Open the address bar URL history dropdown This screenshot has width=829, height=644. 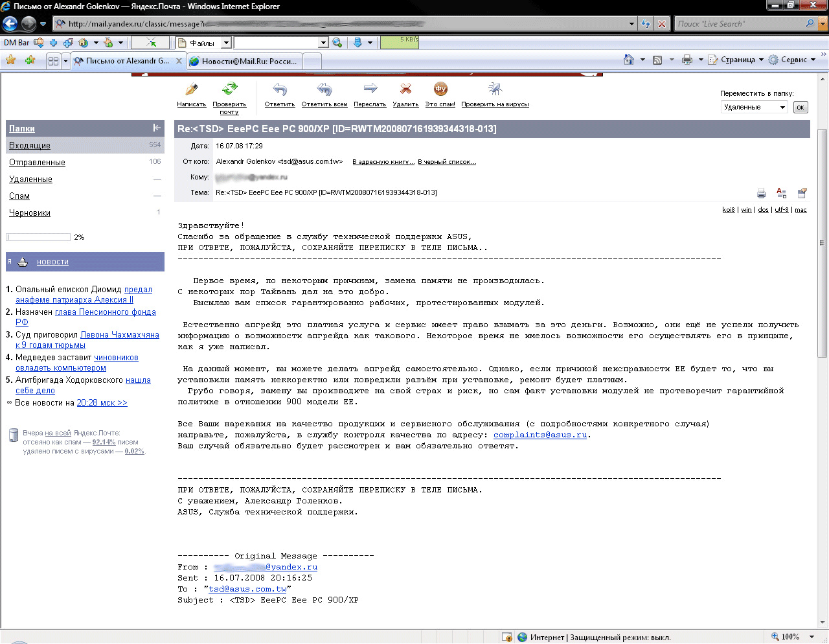[632, 24]
